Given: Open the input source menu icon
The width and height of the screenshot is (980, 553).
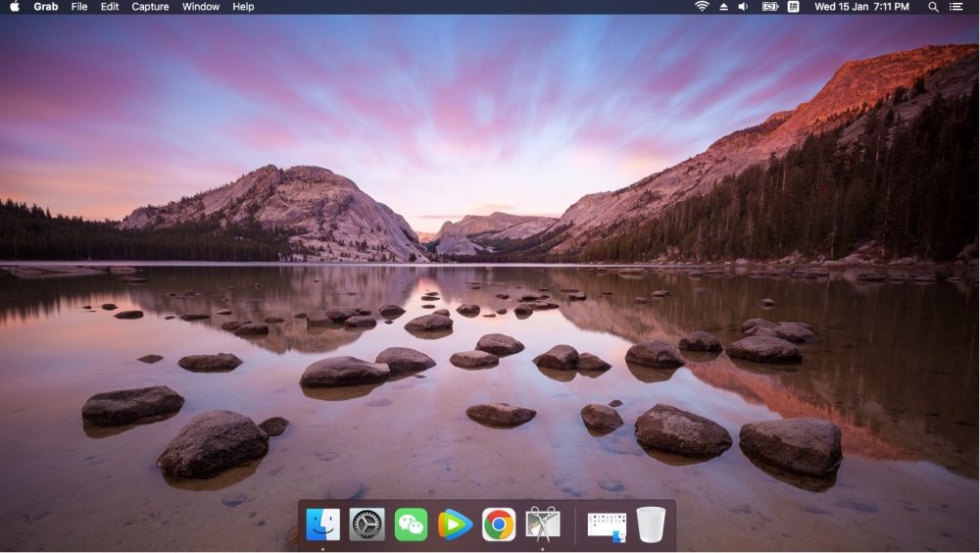Looking at the screenshot, I should click(x=793, y=6).
